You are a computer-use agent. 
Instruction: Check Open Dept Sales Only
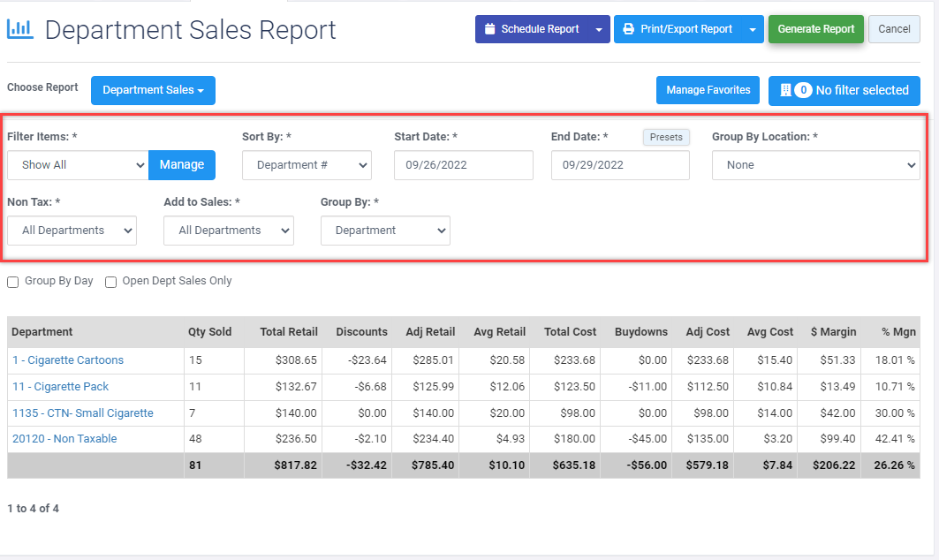110,281
